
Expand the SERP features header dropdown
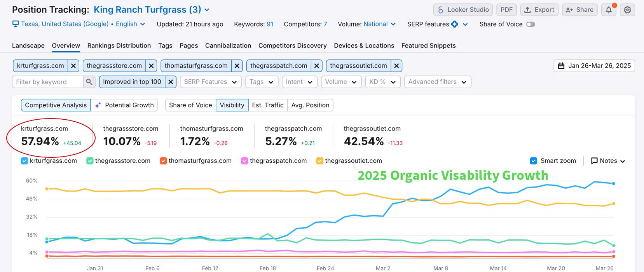(x=465, y=24)
